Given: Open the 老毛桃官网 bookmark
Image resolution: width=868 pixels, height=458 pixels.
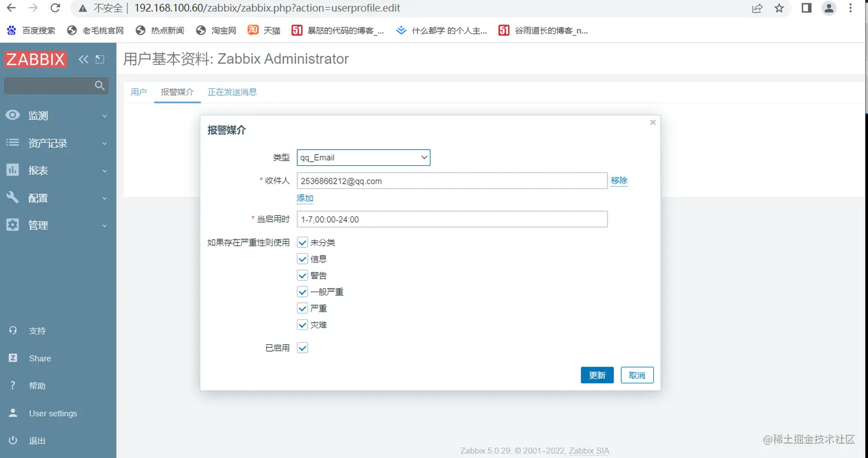Looking at the screenshot, I should coord(95,30).
